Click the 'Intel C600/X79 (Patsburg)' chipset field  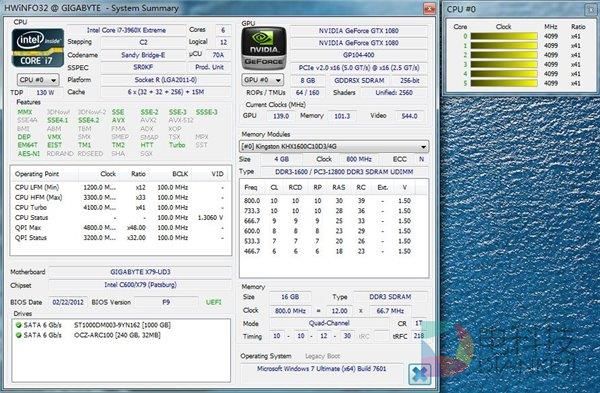coord(140,285)
